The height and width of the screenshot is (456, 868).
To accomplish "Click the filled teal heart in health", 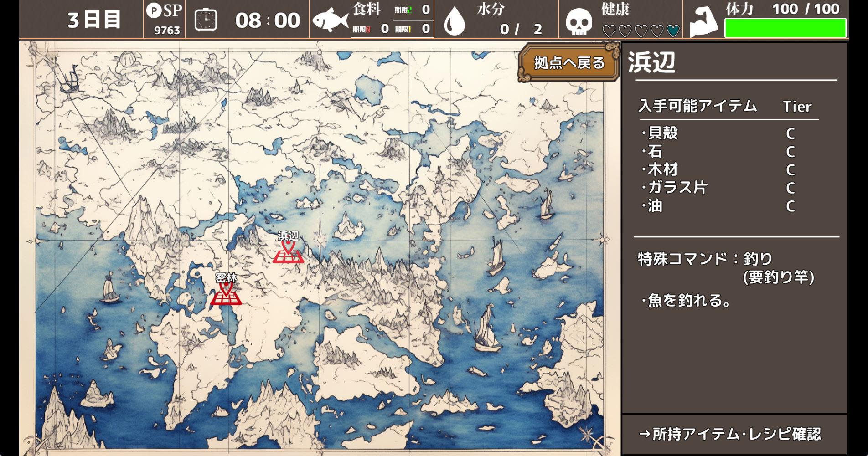I will [x=673, y=31].
